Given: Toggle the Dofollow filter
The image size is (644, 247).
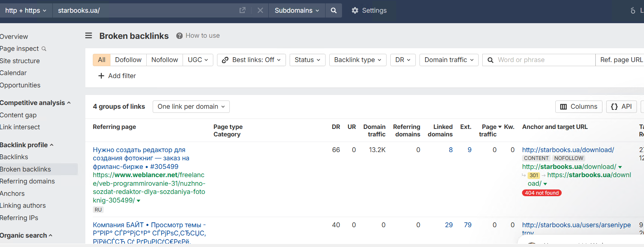Looking at the screenshot, I should [128, 60].
